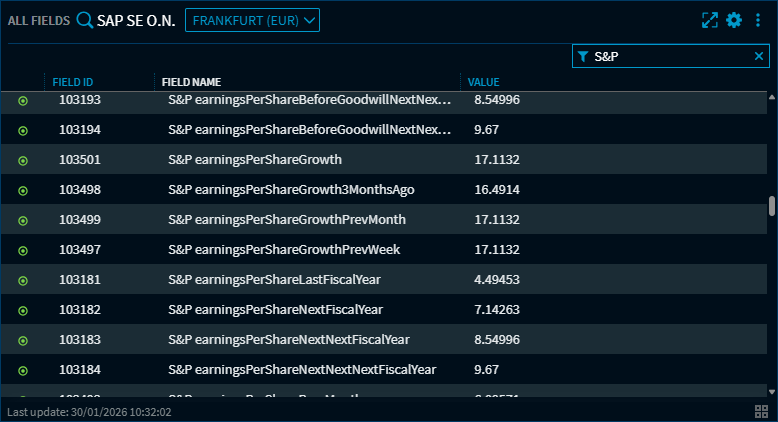778x422 pixels.
Task: Click inside the S&P filter text field
Action: pos(670,57)
